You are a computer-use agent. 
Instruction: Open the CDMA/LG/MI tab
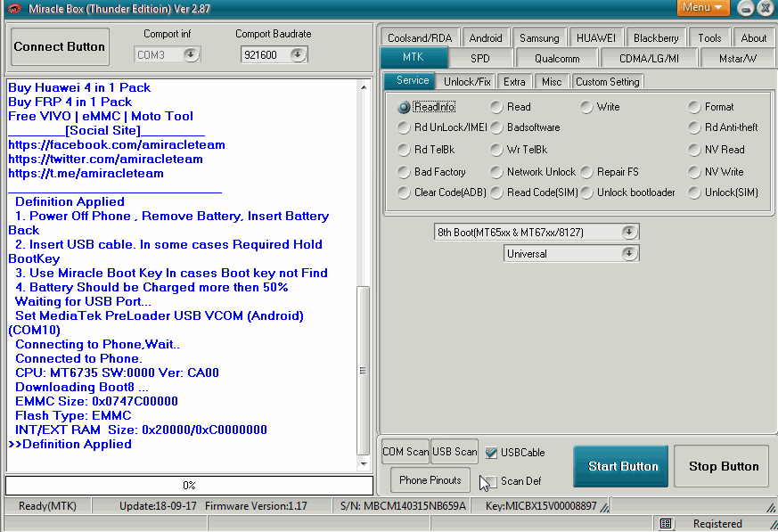pyautogui.click(x=649, y=59)
